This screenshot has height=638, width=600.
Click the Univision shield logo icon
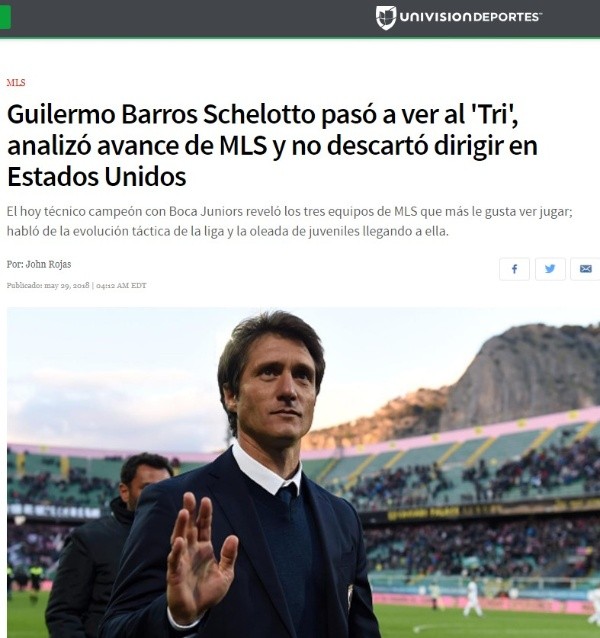(x=386, y=17)
